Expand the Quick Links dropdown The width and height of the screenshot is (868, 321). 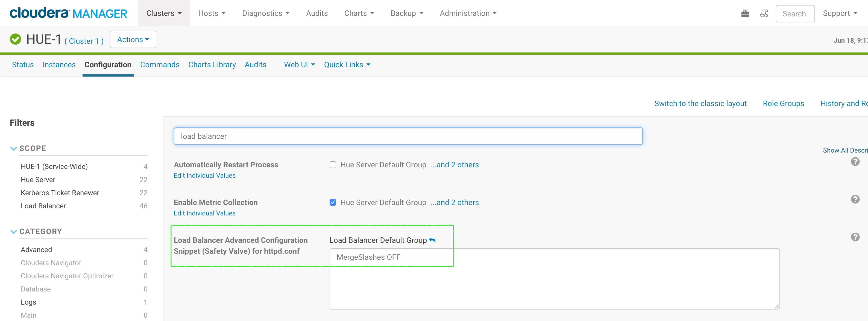347,65
